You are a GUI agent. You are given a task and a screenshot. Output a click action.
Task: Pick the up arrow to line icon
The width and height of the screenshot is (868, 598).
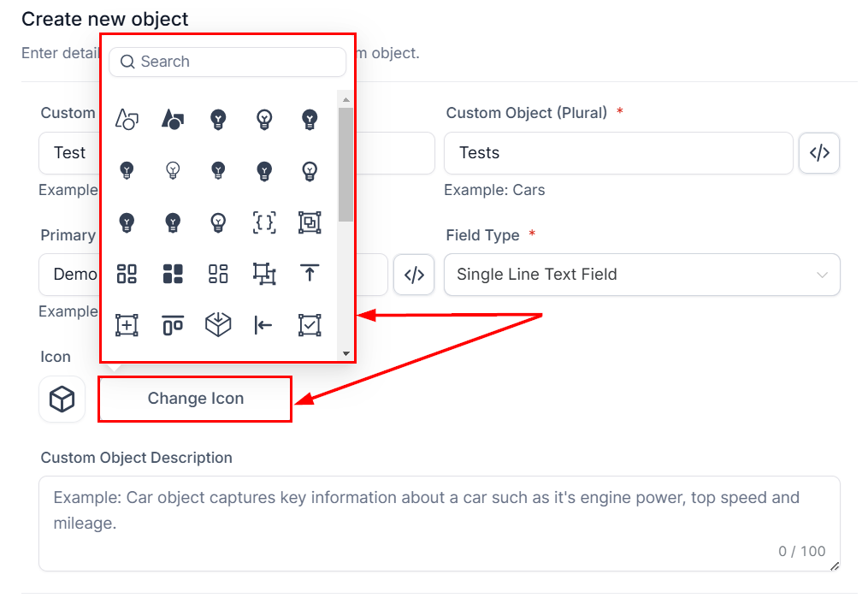[x=310, y=274]
